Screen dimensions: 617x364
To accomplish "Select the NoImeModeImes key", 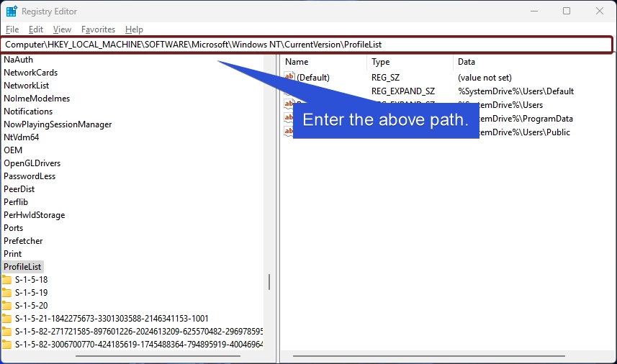I will click(37, 99).
